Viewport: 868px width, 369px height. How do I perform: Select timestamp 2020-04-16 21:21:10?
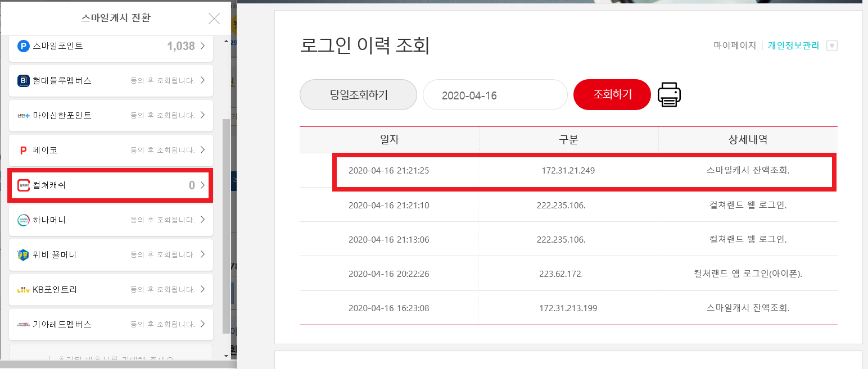[x=389, y=206]
